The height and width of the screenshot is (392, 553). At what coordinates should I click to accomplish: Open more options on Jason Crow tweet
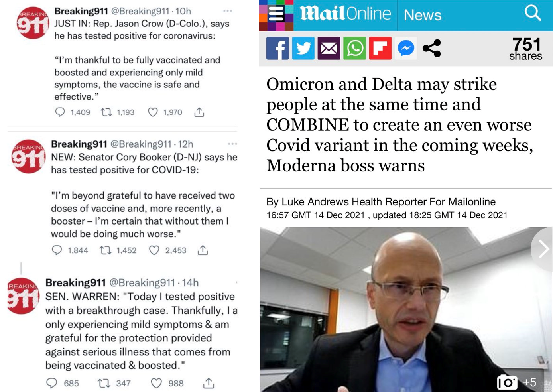click(228, 11)
